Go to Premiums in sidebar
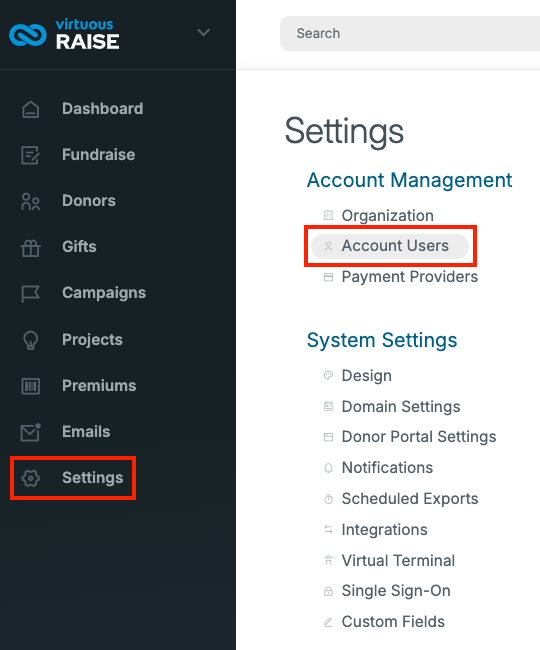This screenshot has width=540, height=650. pyautogui.click(x=99, y=386)
